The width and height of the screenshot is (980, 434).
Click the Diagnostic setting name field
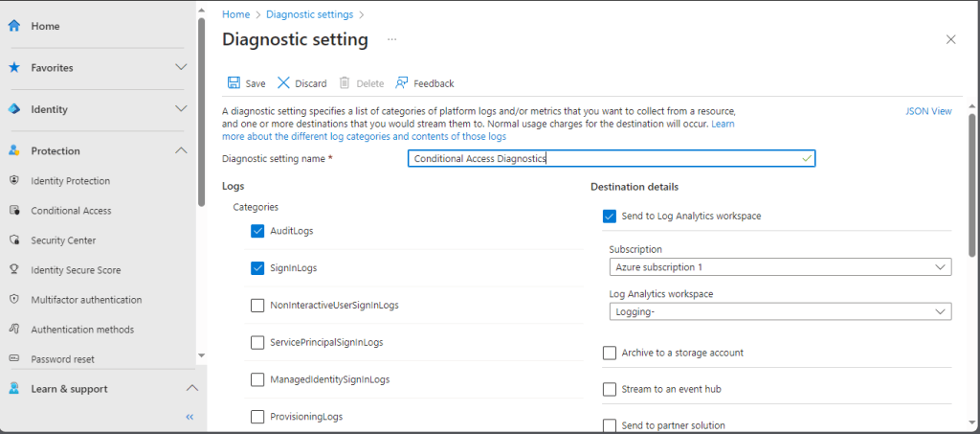pos(611,159)
